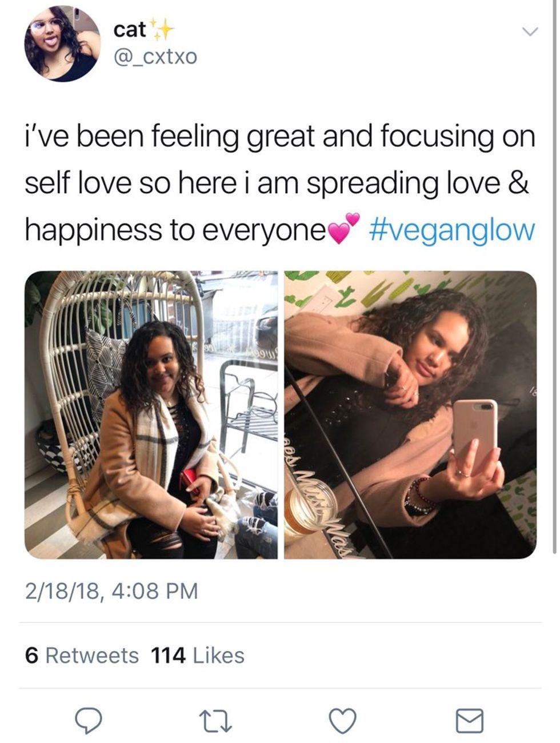
Task: Open the left photo with wicker chair
Action: pyautogui.click(x=151, y=414)
